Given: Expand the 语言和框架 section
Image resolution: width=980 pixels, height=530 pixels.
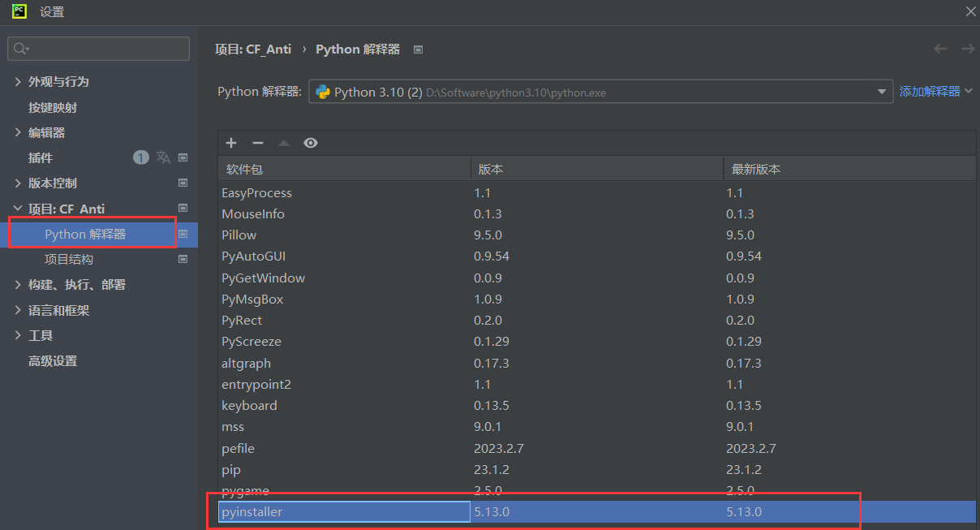Looking at the screenshot, I should pyautogui.click(x=18, y=310).
